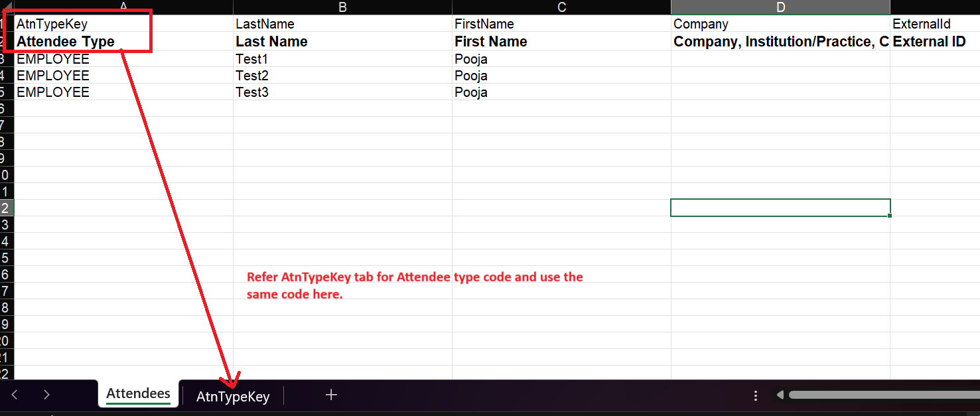Switch to the AtnTypeKey sheet tab
The image size is (980, 416).
coord(232,396)
